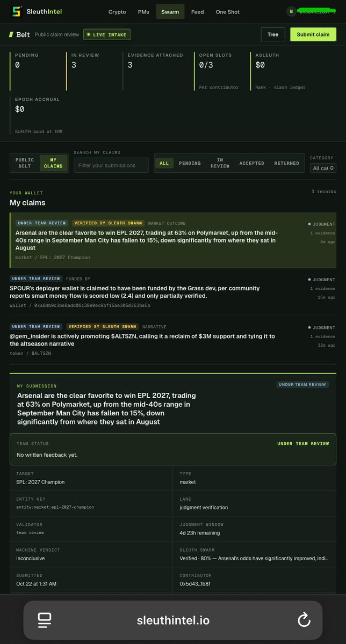
Task: Select the Pending status filter
Action: pos(190,163)
